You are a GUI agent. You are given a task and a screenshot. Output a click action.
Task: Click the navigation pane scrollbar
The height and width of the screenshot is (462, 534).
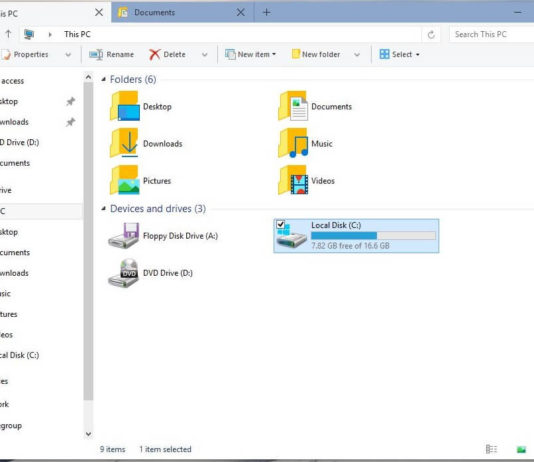(x=88, y=240)
